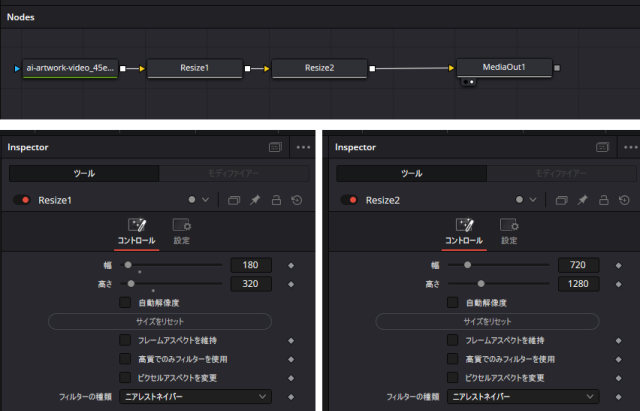Add keyframe for Resize2 幅
The image size is (640, 411).
coord(618,266)
